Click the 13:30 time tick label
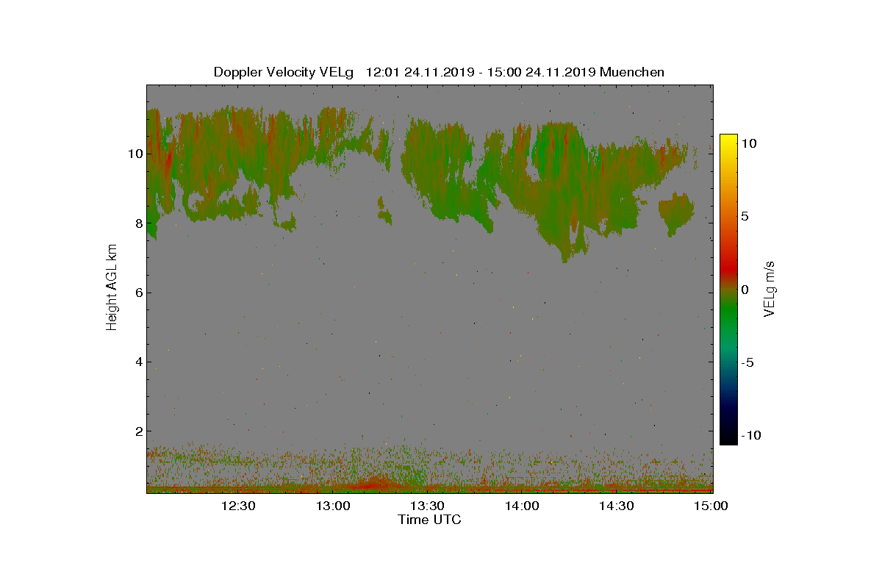This screenshot has height=588, width=882. (x=427, y=506)
